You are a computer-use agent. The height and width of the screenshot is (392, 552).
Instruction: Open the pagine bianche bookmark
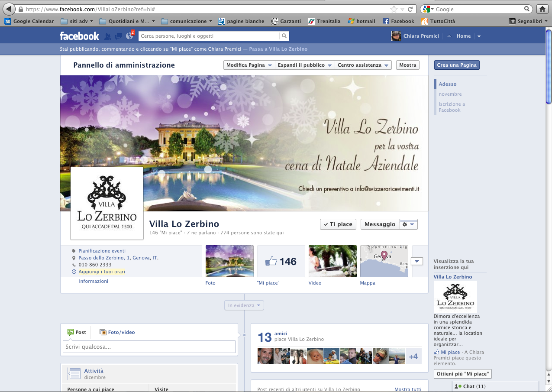[x=241, y=21]
